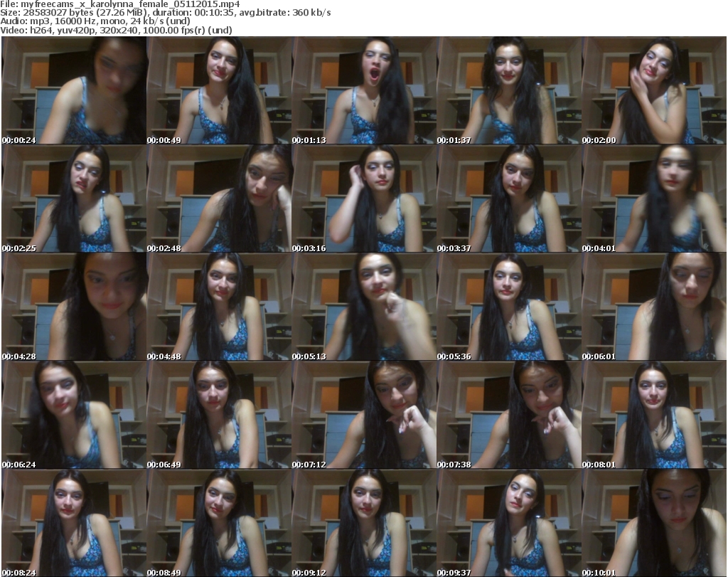
Task: Select the thumbnail timestamped 00:08:49
Action: click(x=219, y=523)
